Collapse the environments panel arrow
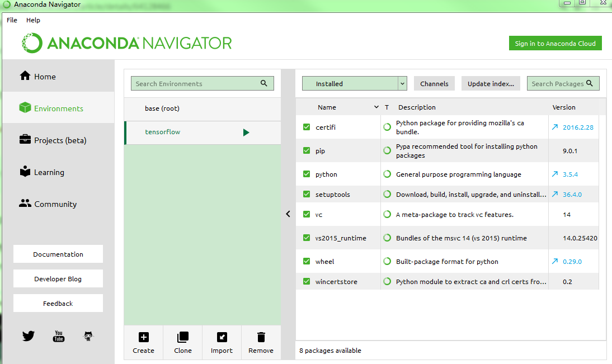612x364 pixels. pos(288,214)
